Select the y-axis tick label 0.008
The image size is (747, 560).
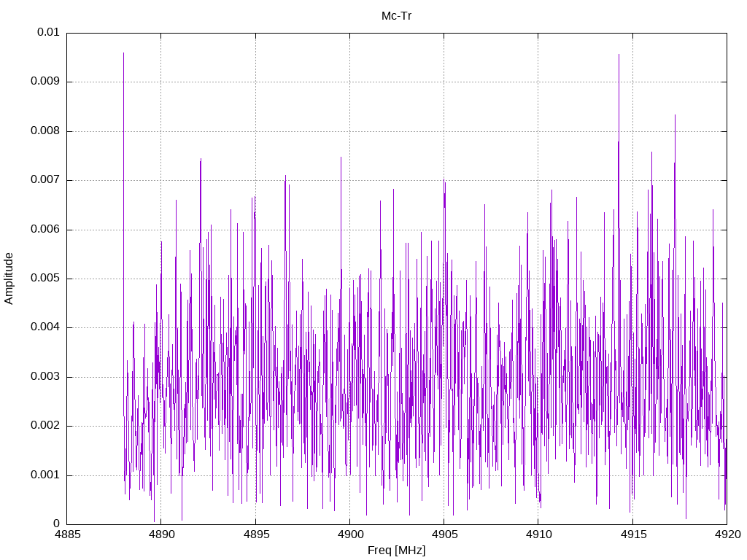click(45, 131)
